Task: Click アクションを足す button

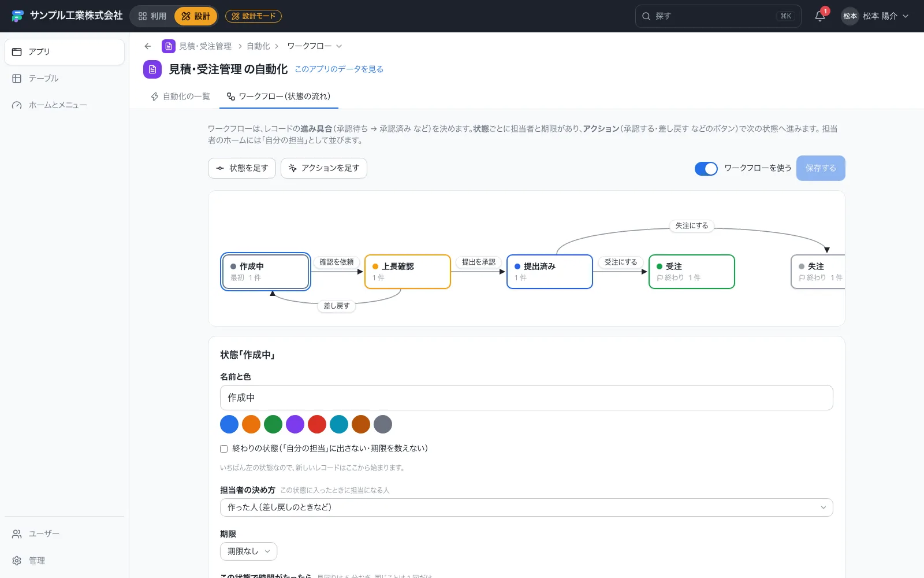Action: (324, 168)
